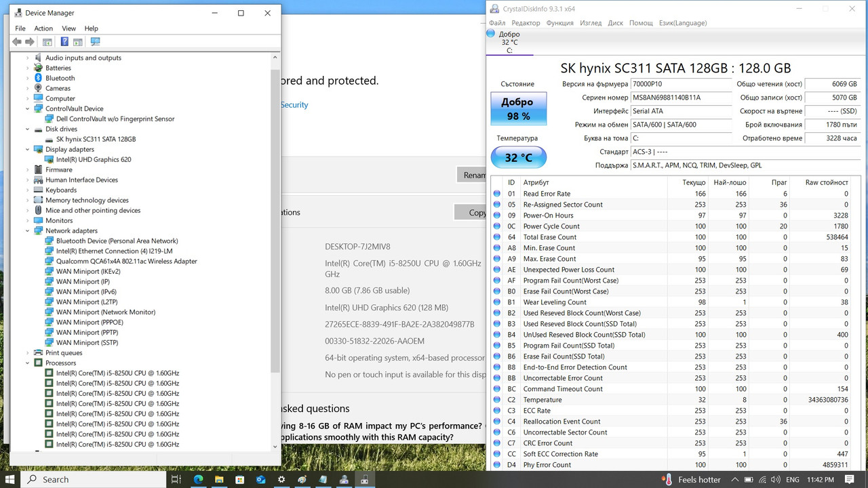
Task: Select Bluetooth Device (Personal Area Network)
Action: pyautogui.click(x=117, y=241)
